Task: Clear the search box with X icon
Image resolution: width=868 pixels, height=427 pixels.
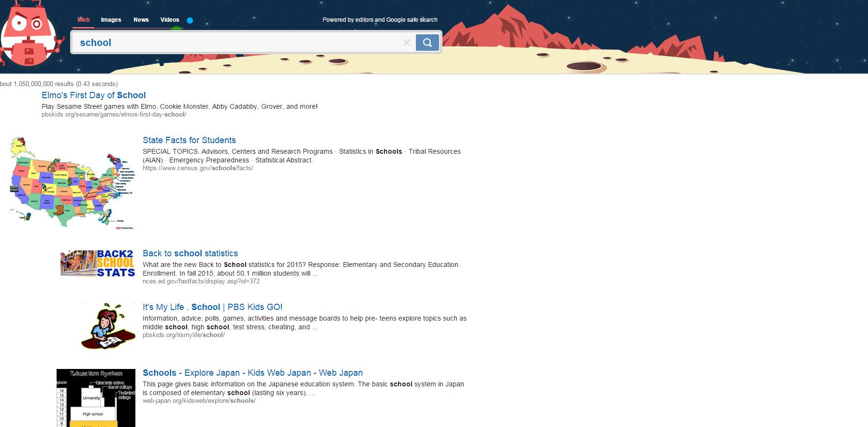Action: pyautogui.click(x=407, y=43)
